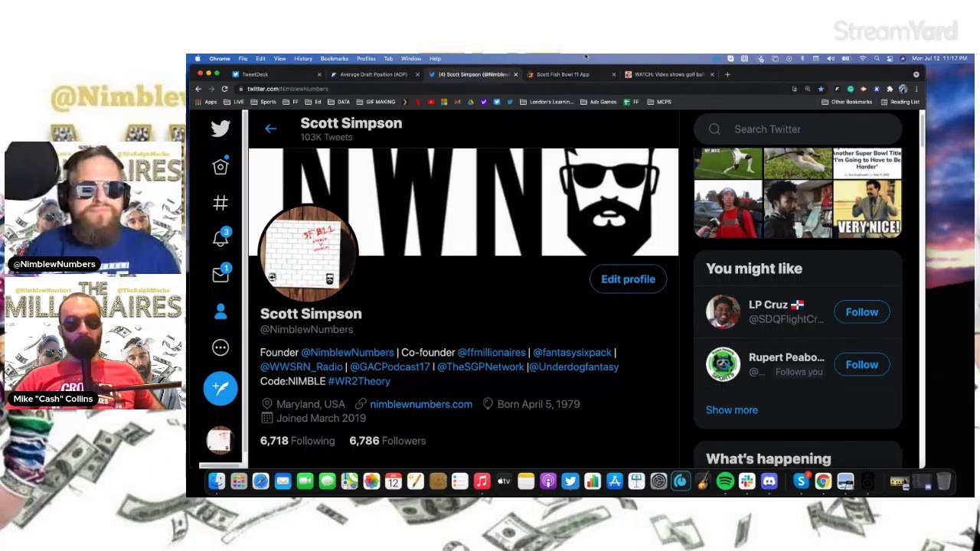Screen dimensions: 980x551
Task: Open Scott Simpson profile picture
Action: tap(308, 255)
